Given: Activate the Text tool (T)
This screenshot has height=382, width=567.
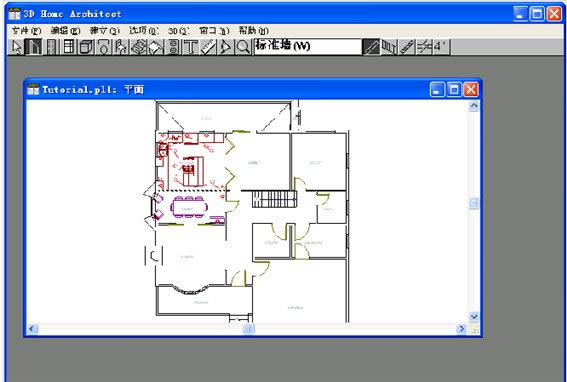Looking at the screenshot, I should (190, 47).
